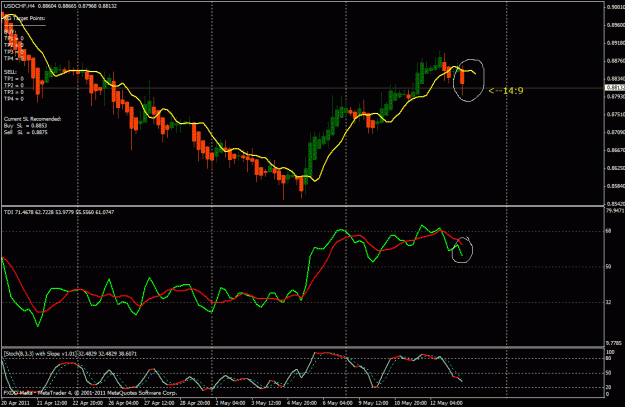The width and height of the screenshot is (625, 407).
Task: Click the '2 May 04:00' time axis label
Action: (230, 403)
